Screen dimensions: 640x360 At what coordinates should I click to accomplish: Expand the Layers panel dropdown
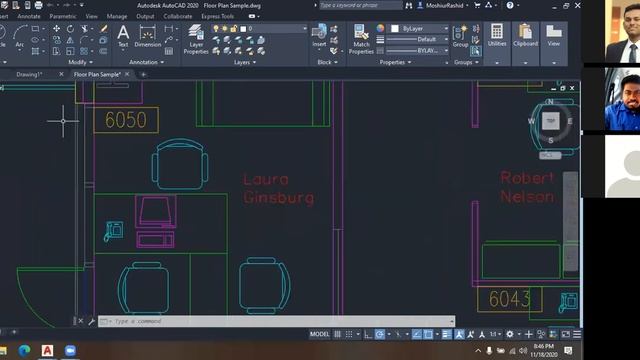coord(245,62)
